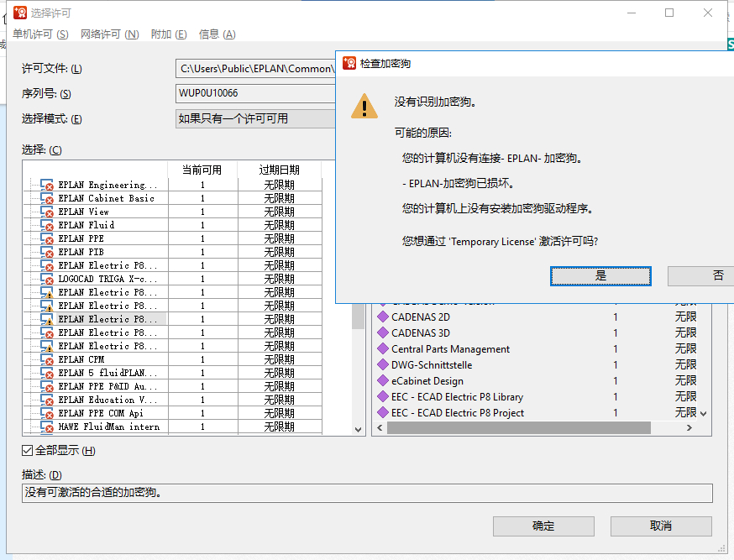This screenshot has height=560, width=734.
Task: Click the purple diamond beside CADENAS 3D
Action: point(383,332)
